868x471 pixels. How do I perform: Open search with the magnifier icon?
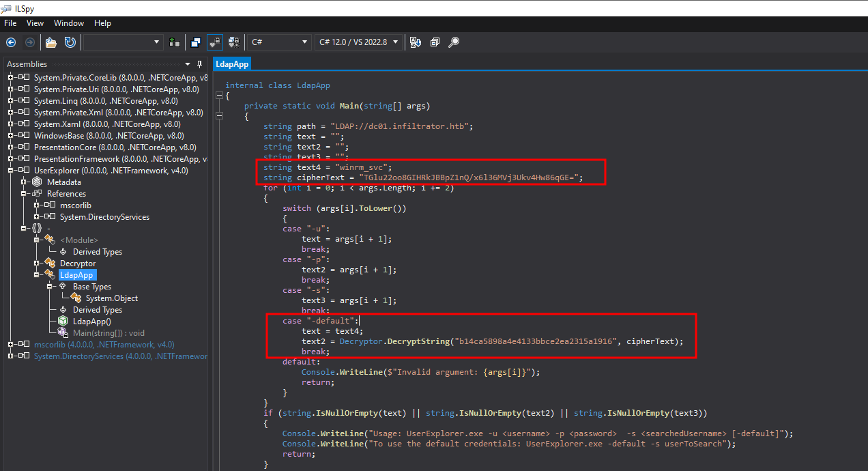click(454, 42)
